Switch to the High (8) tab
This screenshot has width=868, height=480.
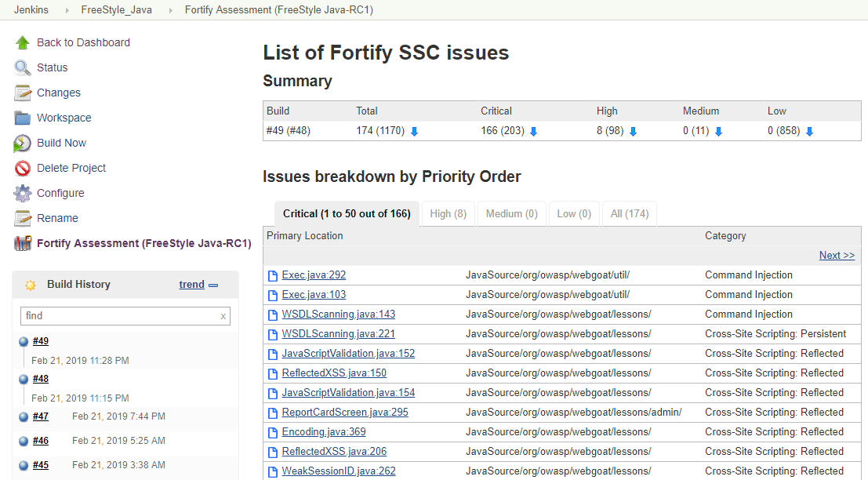[449, 213]
